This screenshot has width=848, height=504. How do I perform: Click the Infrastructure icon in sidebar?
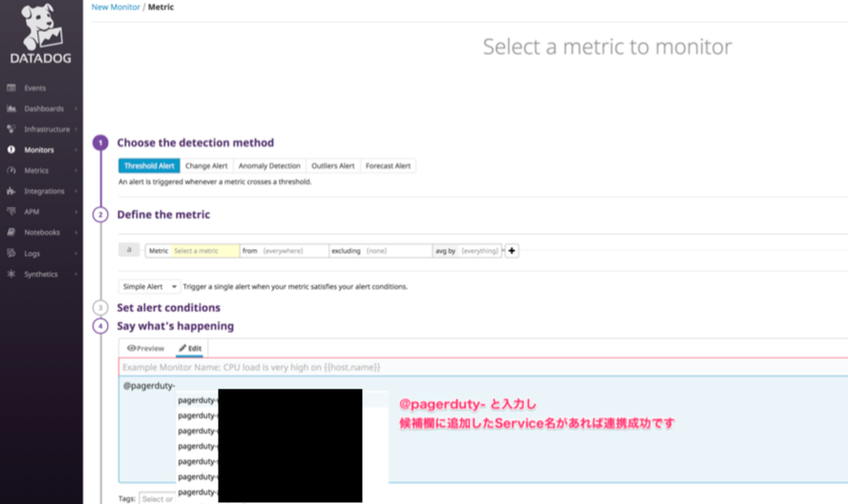(x=11, y=129)
